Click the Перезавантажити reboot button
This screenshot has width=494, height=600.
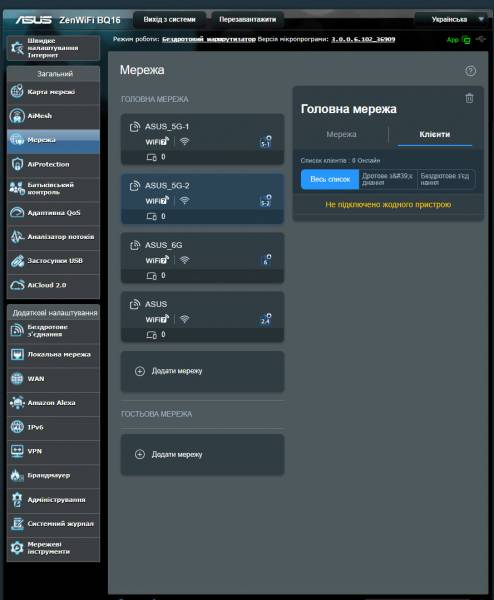[x=248, y=20]
